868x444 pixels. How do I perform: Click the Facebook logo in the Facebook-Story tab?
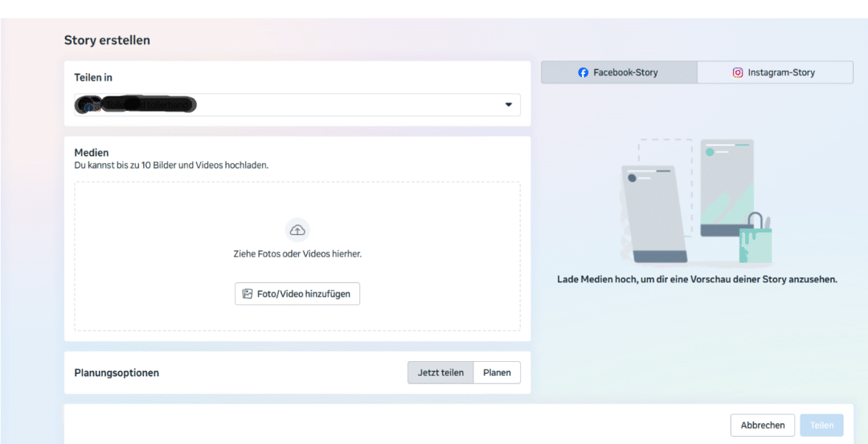[x=583, y=72]
